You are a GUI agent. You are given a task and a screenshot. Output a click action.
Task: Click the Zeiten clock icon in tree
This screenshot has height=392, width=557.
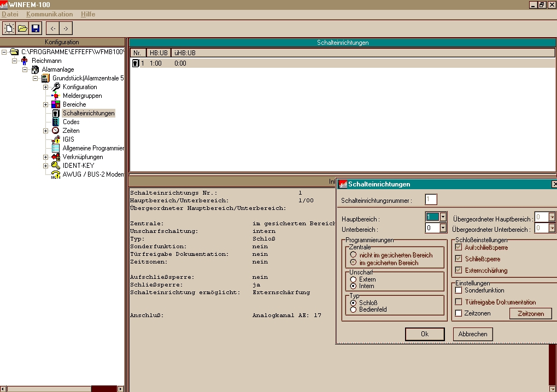(x=56, y=131)
